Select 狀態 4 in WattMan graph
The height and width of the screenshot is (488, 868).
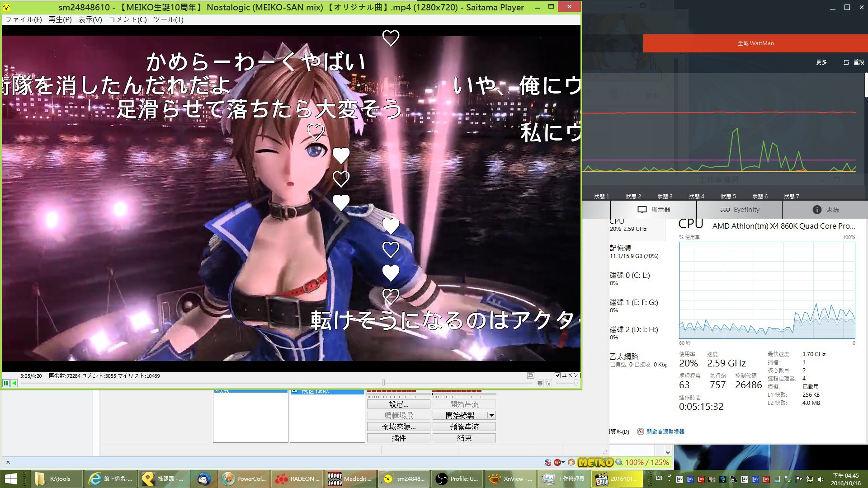[x=697, y=196]
